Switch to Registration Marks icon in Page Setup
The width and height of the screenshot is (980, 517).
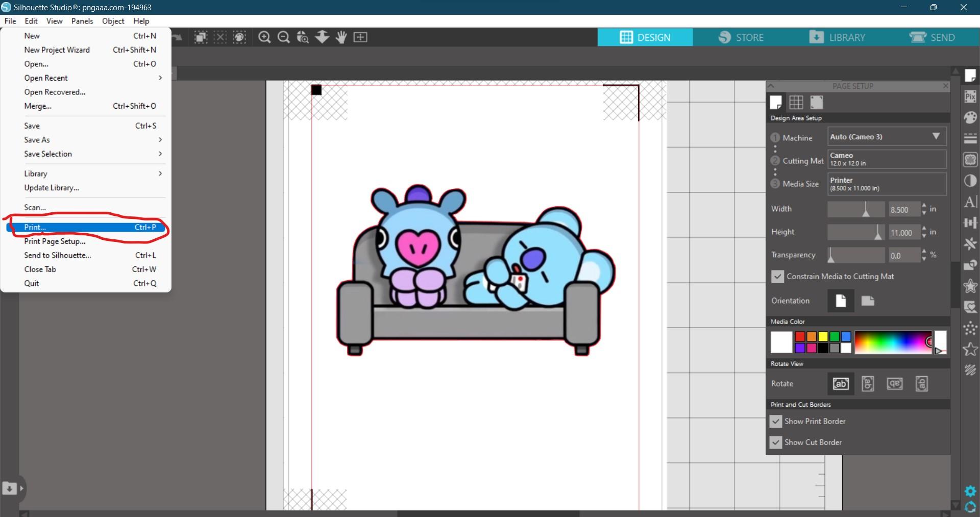[817, 102]
